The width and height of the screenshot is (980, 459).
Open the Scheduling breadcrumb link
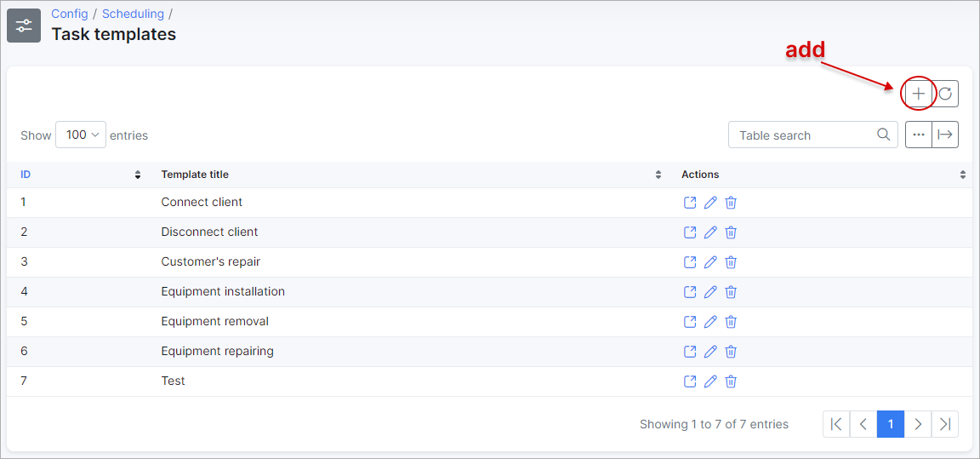click(133, 14)
